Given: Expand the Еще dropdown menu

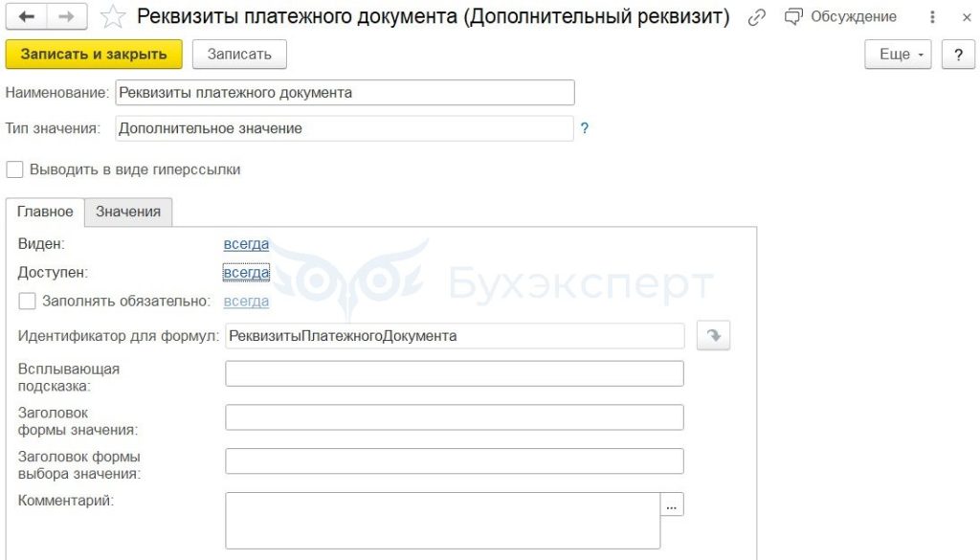Looking at the screenshot, I should 902,55.
